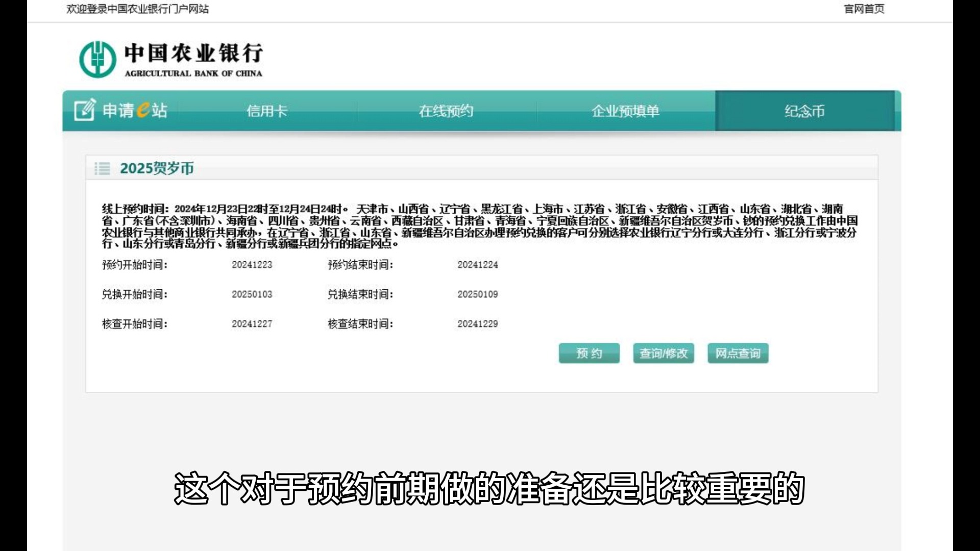Open the 信用卡 tab
This screenshot has width=980, height=551.
click(267, 111)
